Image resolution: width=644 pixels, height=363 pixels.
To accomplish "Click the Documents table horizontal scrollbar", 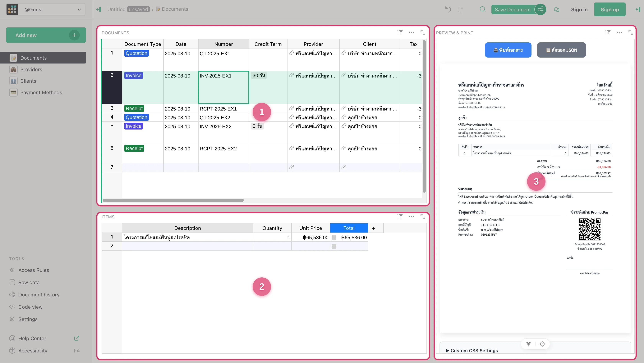I will pyautogui.click(x=173, y=200).
